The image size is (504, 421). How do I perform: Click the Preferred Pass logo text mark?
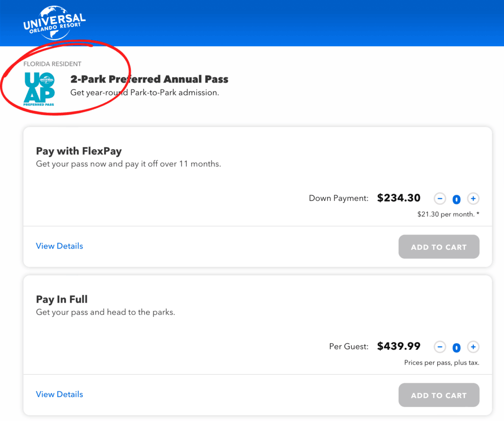tap(40, 100)
